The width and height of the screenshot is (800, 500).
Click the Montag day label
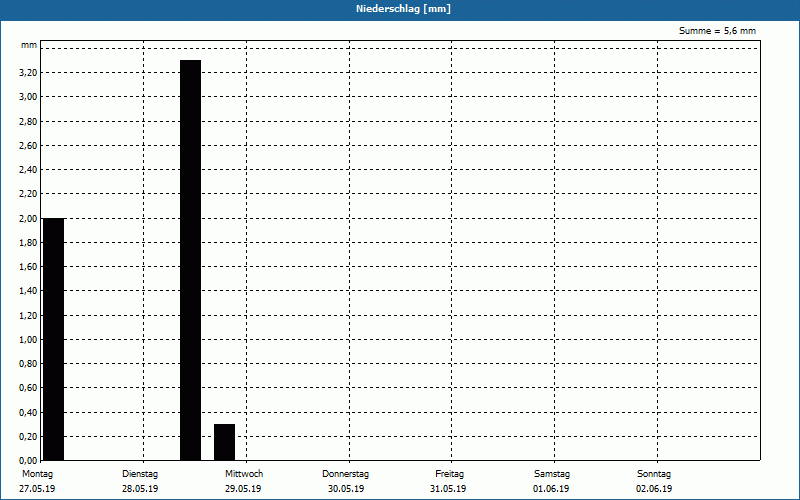click(x=37, y=474)
